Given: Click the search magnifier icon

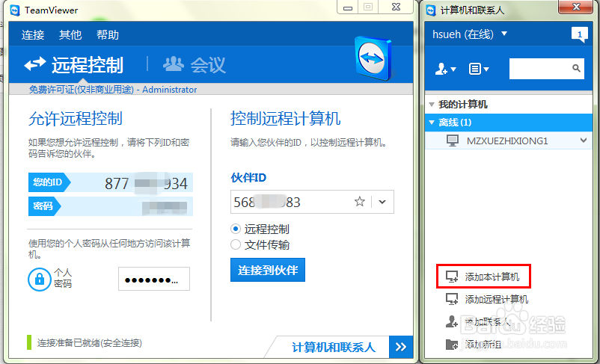Looking at the screenshot, I should [577, 69].
